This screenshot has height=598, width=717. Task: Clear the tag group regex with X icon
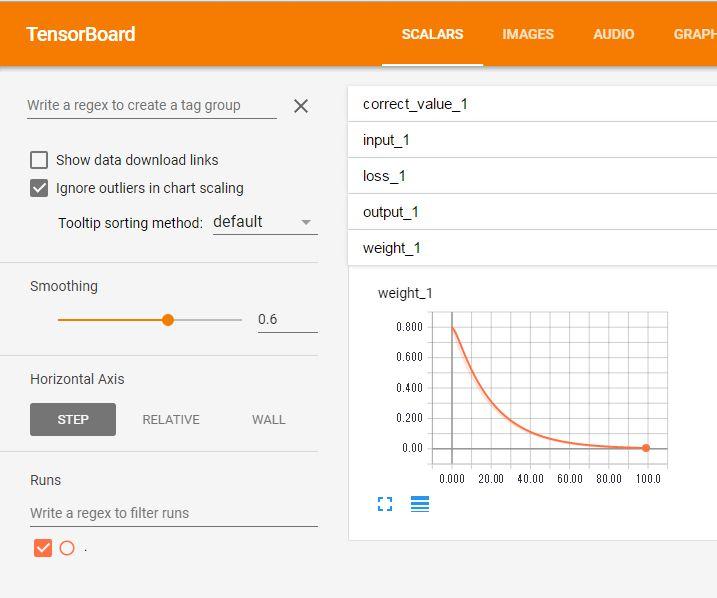tap(300, 106)
